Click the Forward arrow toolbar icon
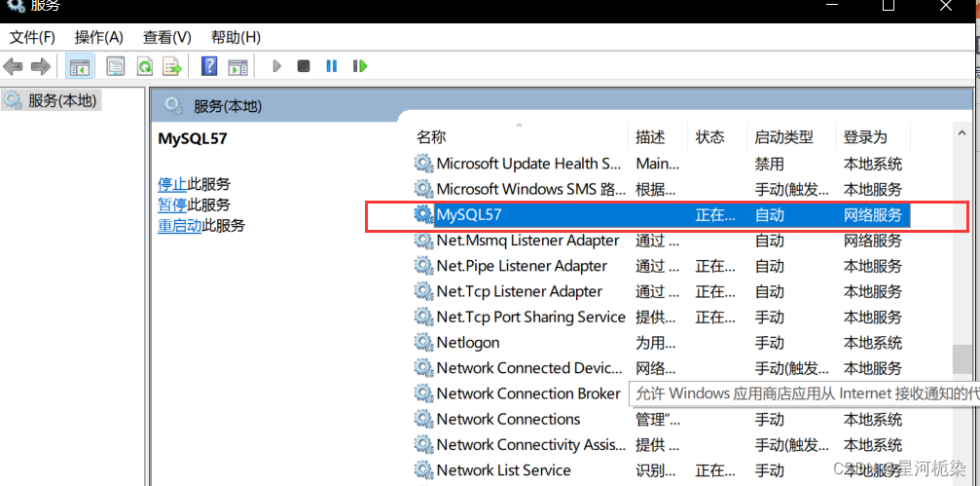 pos(41,66)
